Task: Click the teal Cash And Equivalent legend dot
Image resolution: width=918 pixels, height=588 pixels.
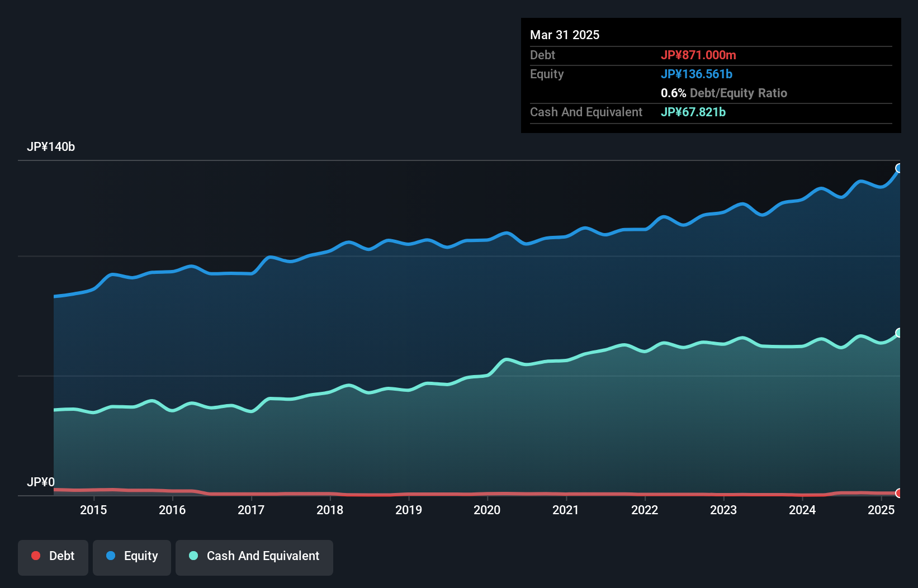Action: click(x=193, y=556)
